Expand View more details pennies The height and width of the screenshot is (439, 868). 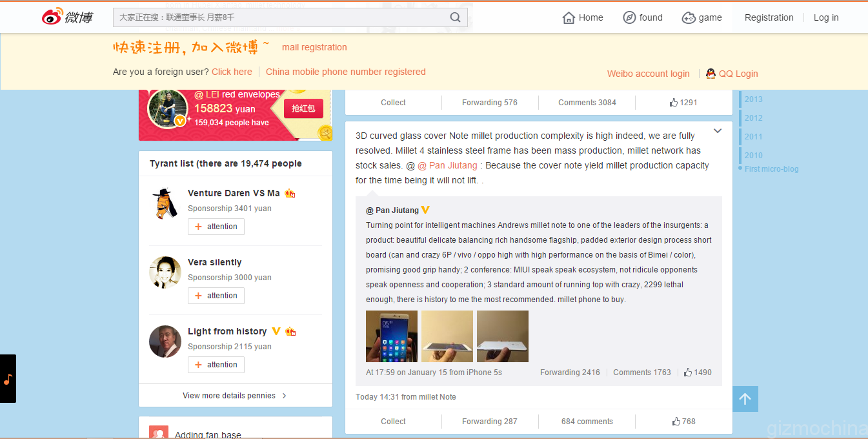[235, 396]
